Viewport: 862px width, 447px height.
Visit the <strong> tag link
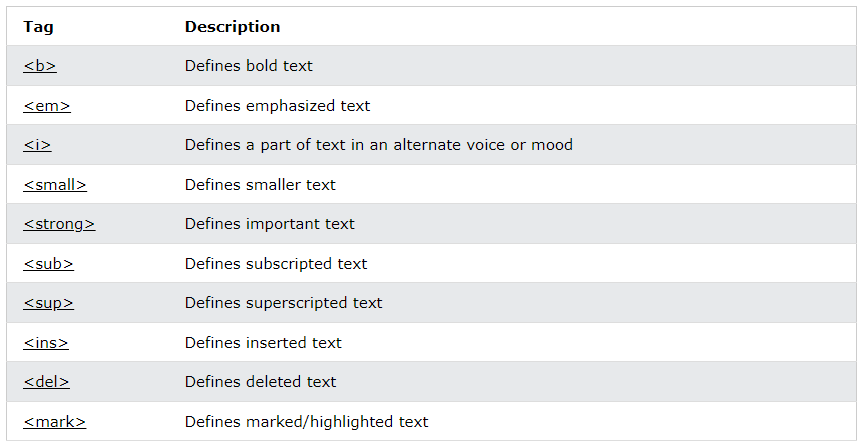click(x=59, y=224)
